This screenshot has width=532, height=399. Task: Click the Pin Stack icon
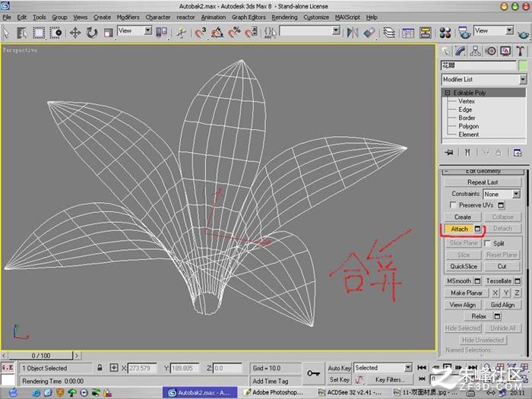(449, 153)
